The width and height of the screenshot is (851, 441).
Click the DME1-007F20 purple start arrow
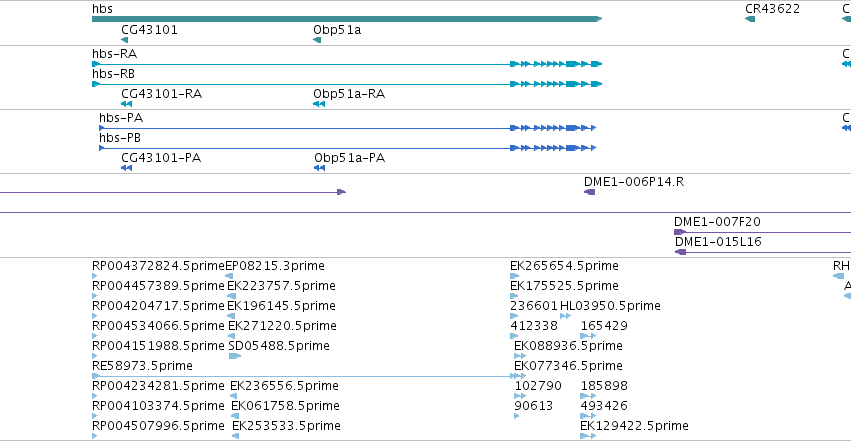click(x=680, y=232)
